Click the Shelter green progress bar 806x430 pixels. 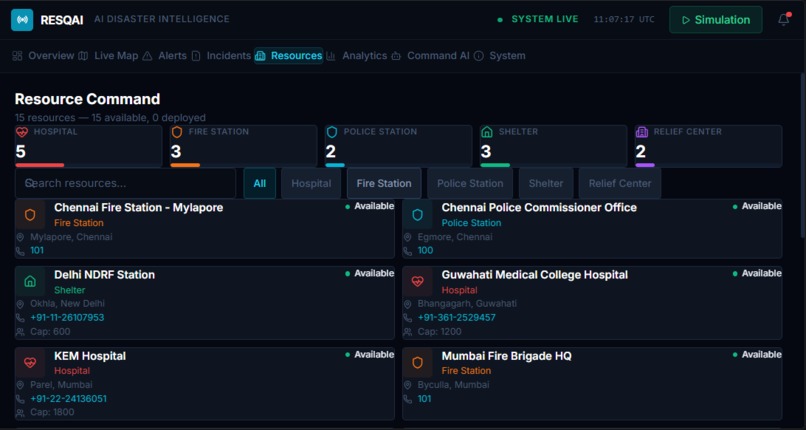[x=495, y=165]
